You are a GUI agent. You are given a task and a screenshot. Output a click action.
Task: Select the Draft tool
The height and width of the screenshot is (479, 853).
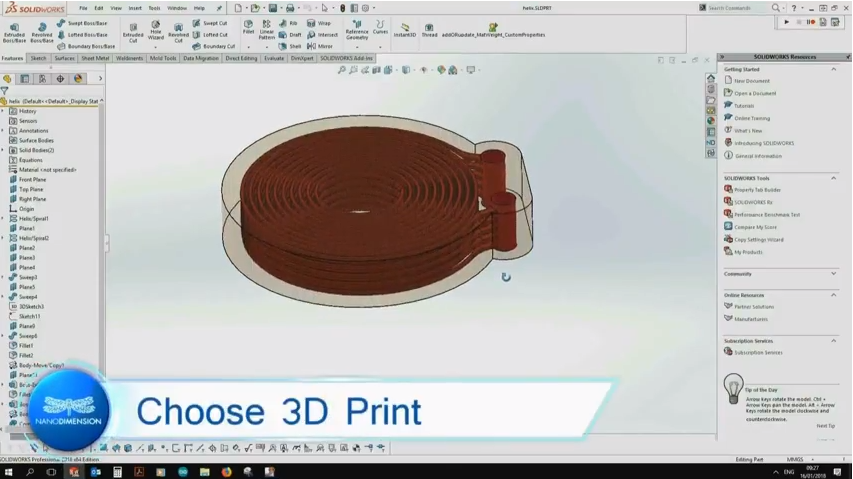tap(290, 35)
